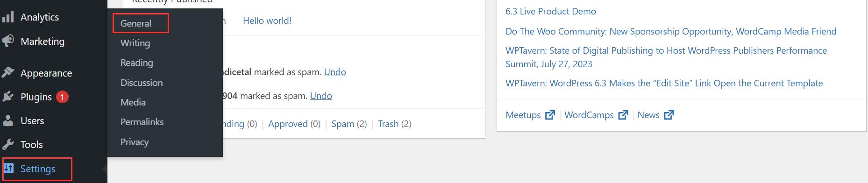868x183 pixels.
Task: Select Writing in Settings submenu
Action: 135,43
